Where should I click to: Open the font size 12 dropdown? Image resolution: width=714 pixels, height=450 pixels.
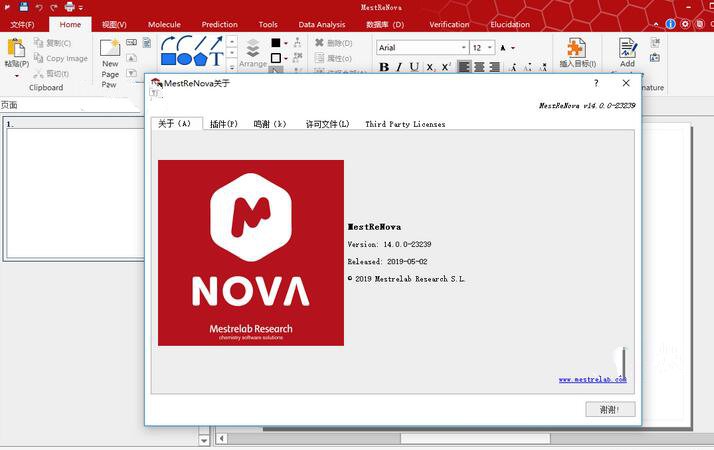coord(490,47)
